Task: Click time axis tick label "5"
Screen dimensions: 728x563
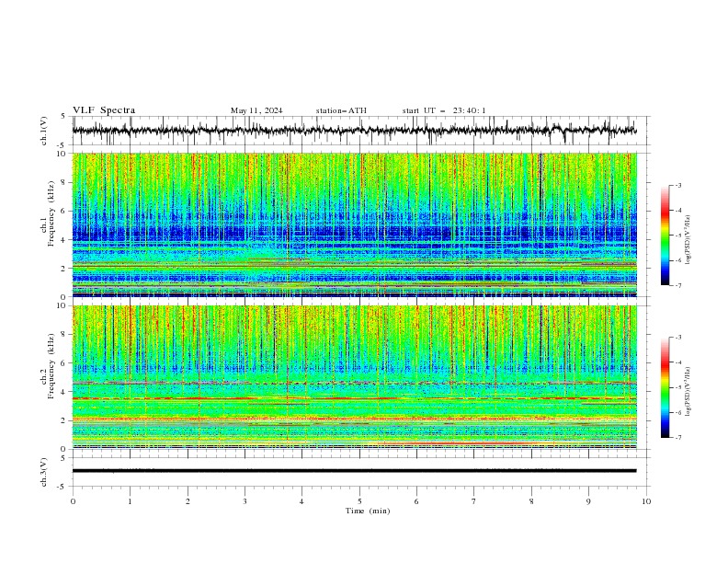Action: coord(359,501)
